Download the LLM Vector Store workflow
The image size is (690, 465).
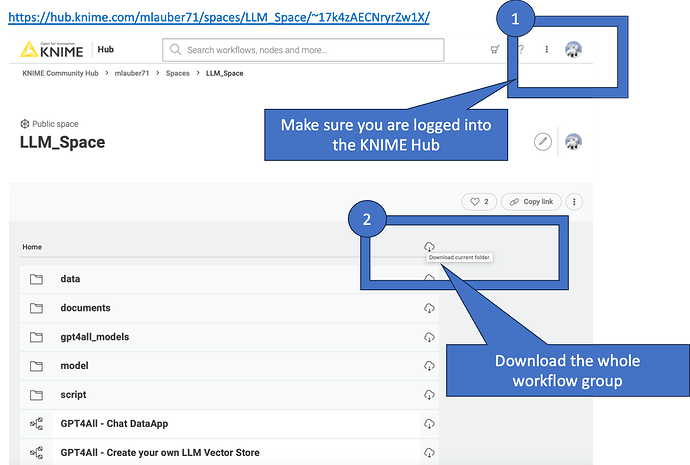pos(429,453)
